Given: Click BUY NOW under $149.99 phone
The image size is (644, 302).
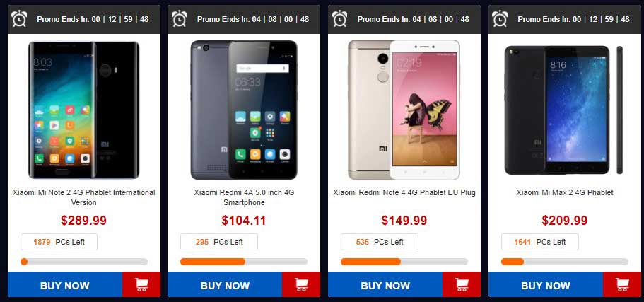Looking at the screenshot, I should point(385,284).
